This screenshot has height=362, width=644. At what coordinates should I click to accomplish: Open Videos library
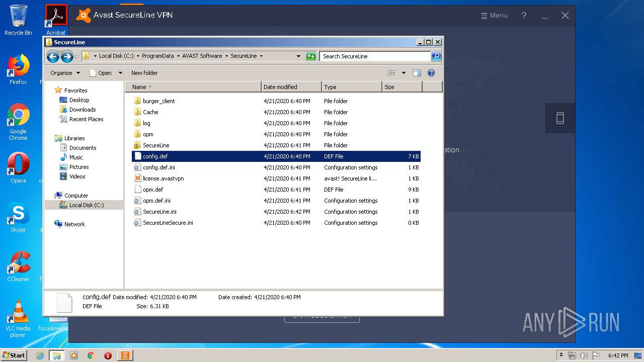click(77, 176)
